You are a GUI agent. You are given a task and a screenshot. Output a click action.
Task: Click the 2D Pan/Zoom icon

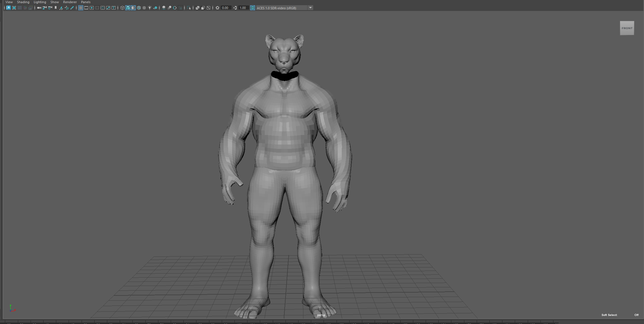click(x=67, y=8)
